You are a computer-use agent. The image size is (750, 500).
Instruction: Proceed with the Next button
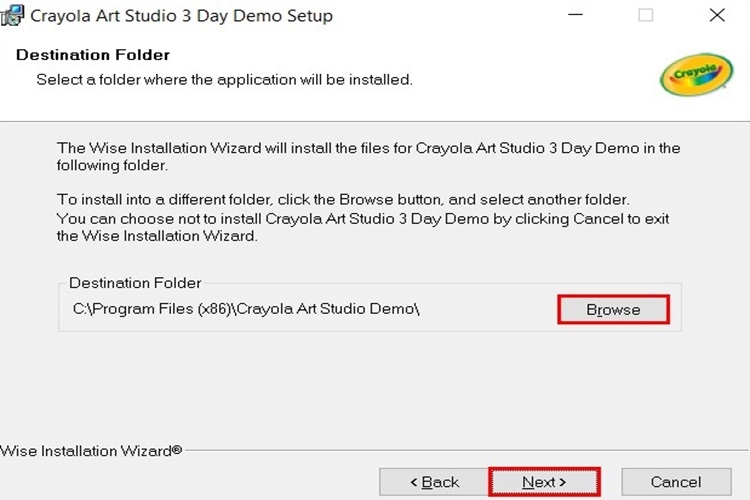544,482
